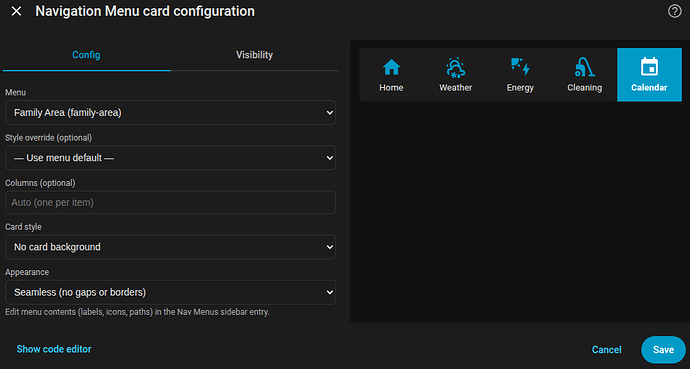Screen dimensions: 690x369
Task: Click the Cleaning vacuum icon in preview
Action: pyautogui.click(x=584, y=68)
